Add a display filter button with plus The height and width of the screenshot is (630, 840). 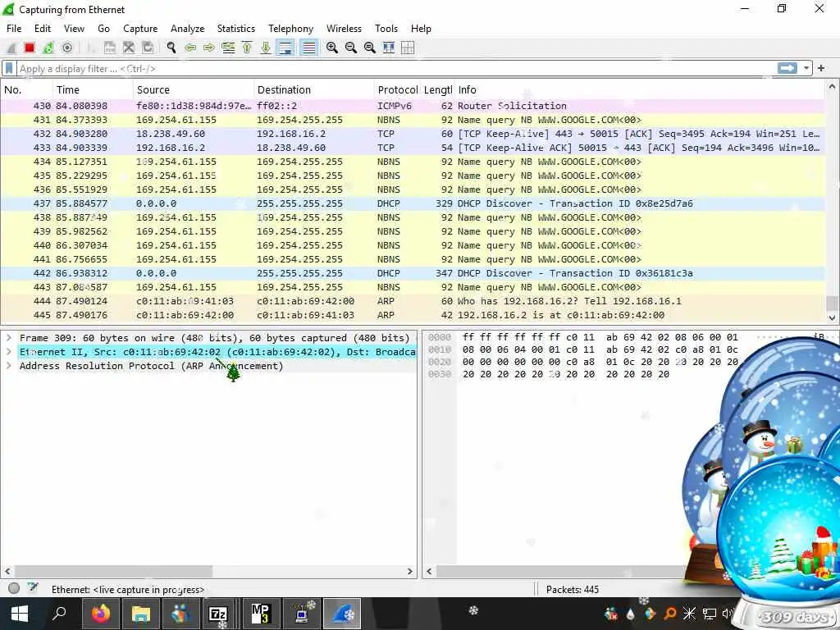point(821,68)
